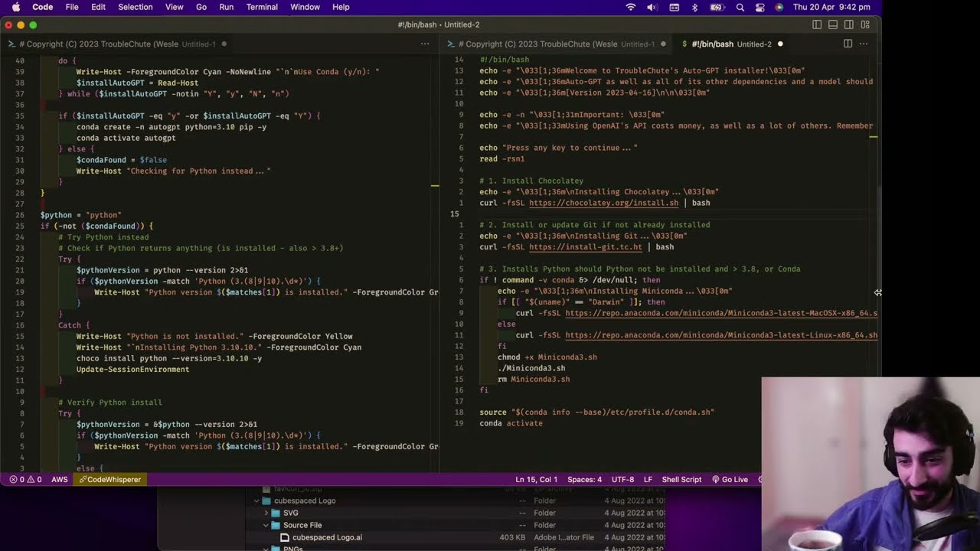Click "read -rsn1" line in bash editor
Viewport: 980px width, 551px height.
point(501,159)
